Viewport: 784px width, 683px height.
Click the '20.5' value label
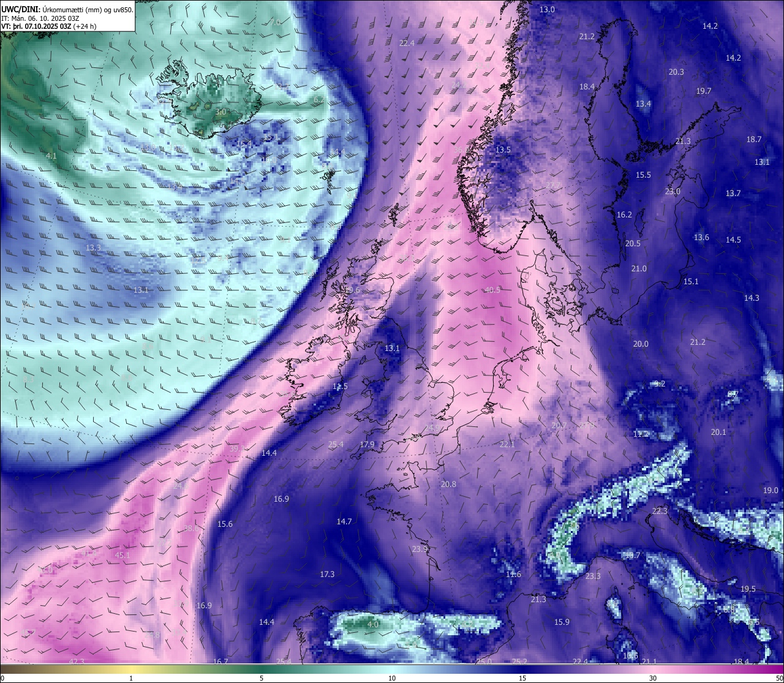click(x=633, y=243)
